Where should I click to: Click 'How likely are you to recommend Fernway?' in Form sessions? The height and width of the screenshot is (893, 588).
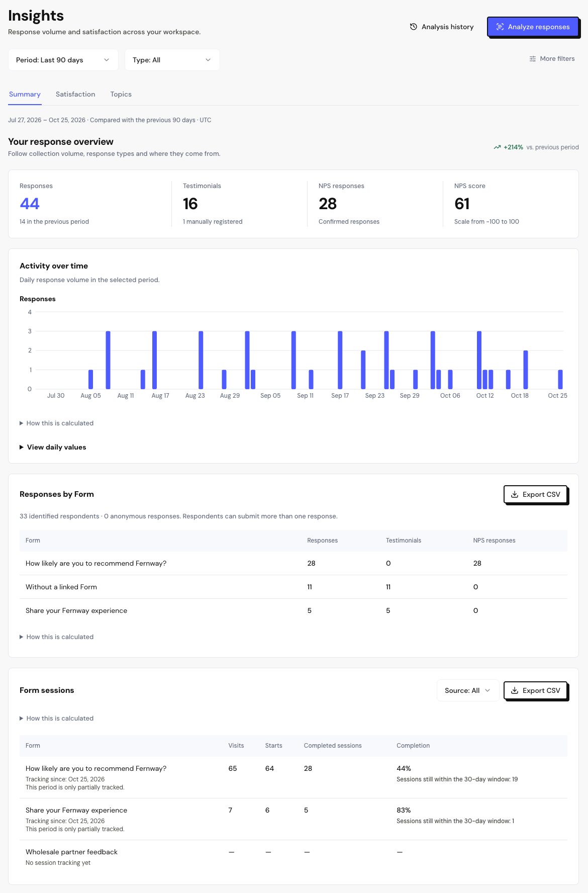tap(96, 769)
